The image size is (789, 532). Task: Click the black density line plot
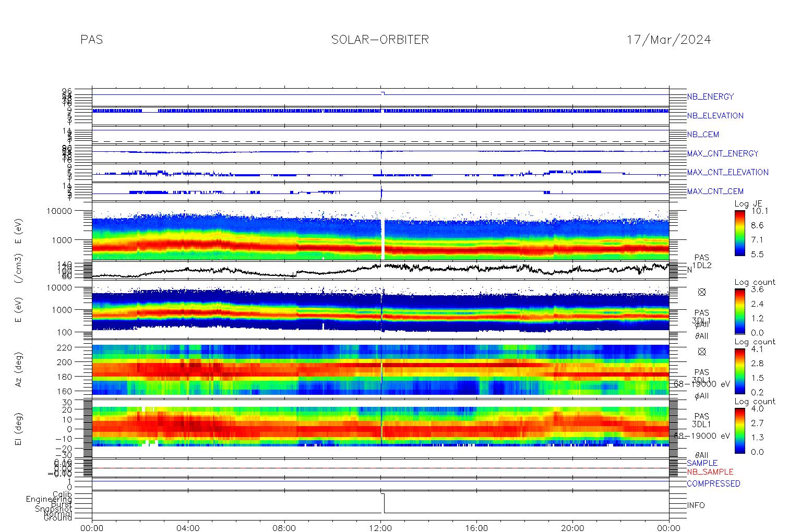pyautogui.click(x=380, y=269)
